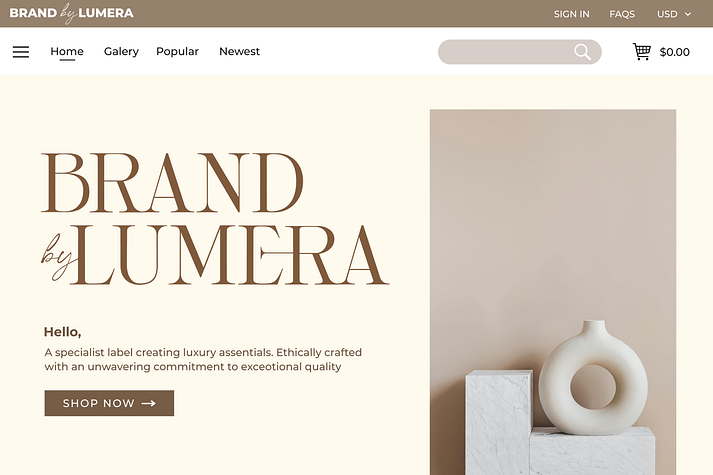Click the white donut vase image
Screen dimensions: 713x475
(x=593, y=378)
